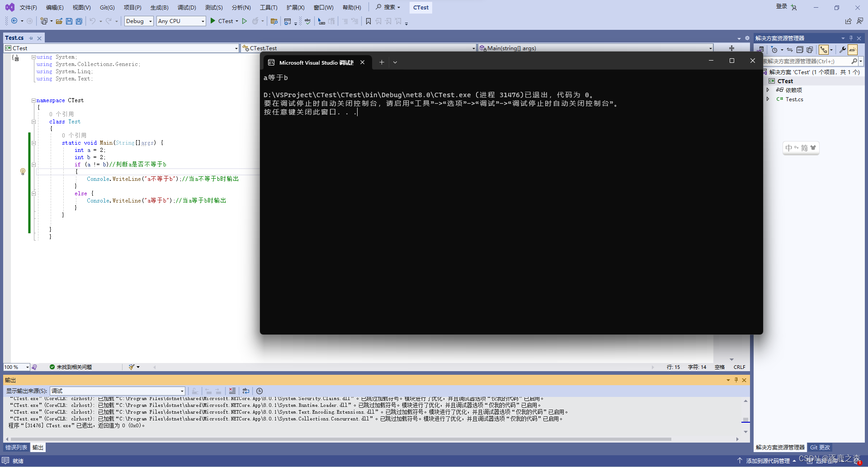
Task: Click the spell checker abc icon
Action: [x=308, y=21]
